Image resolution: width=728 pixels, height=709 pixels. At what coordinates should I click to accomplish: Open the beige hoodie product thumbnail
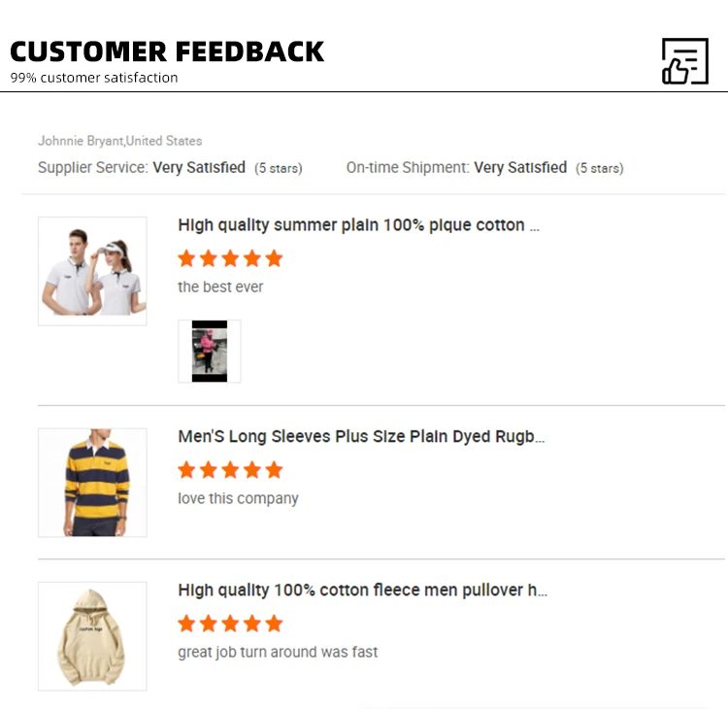point(92,636)
